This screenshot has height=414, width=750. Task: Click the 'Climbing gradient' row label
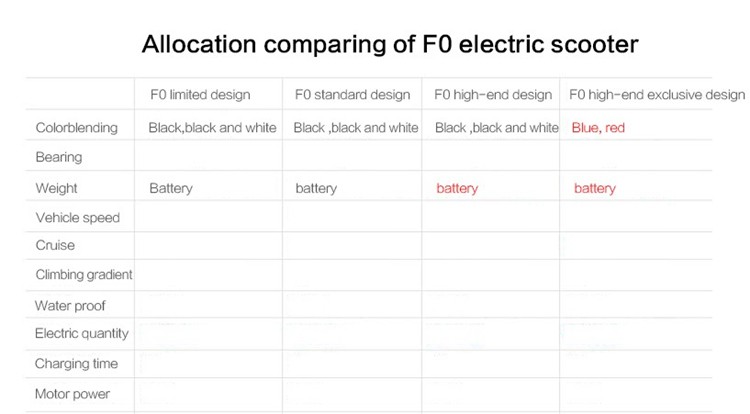click(84, 275)
